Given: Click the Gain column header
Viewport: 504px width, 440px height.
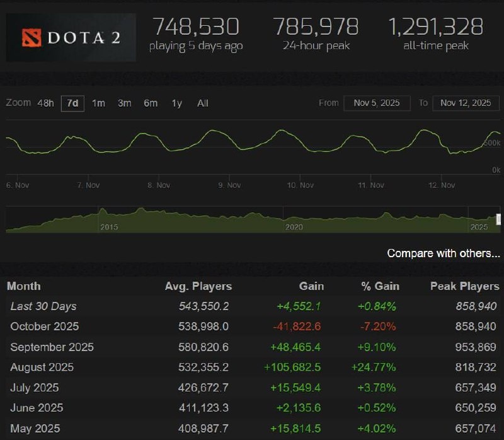Looking at the screenshot, I should (311, 286).
